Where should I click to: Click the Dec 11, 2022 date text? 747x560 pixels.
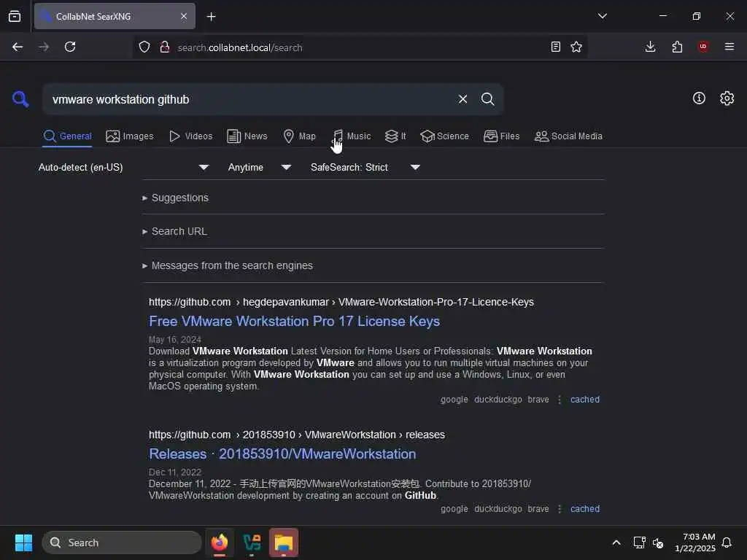(x=175, y=472)
